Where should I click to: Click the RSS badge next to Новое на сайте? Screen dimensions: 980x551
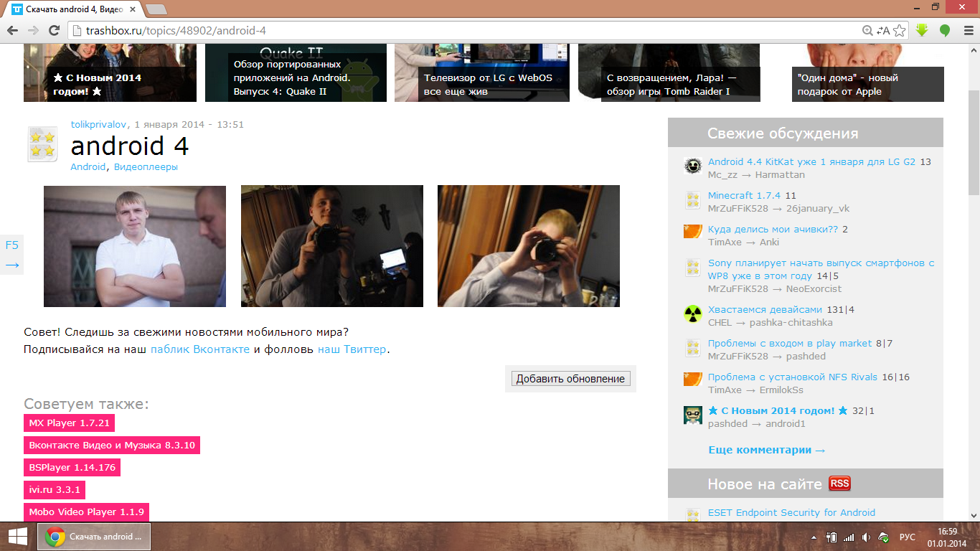839,484
